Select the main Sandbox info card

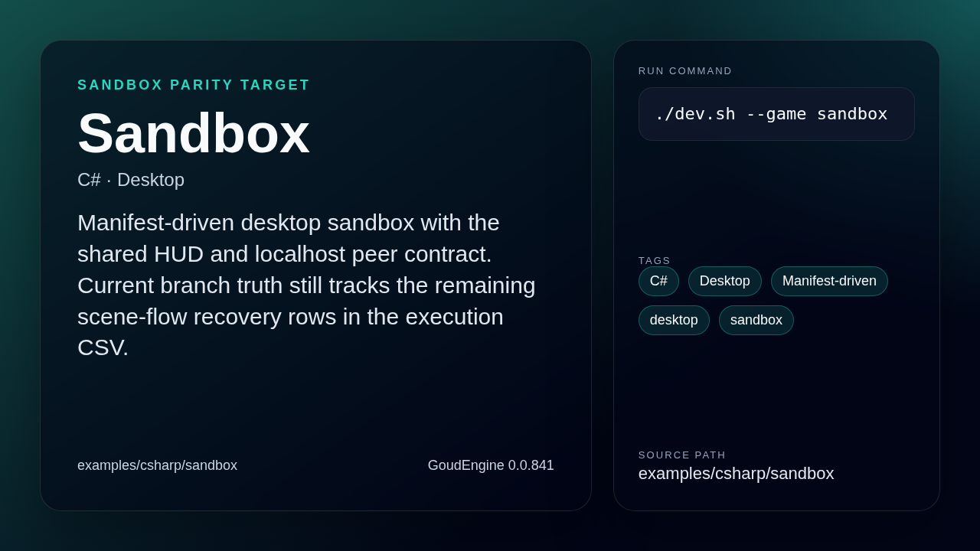(x=315, y=275)
